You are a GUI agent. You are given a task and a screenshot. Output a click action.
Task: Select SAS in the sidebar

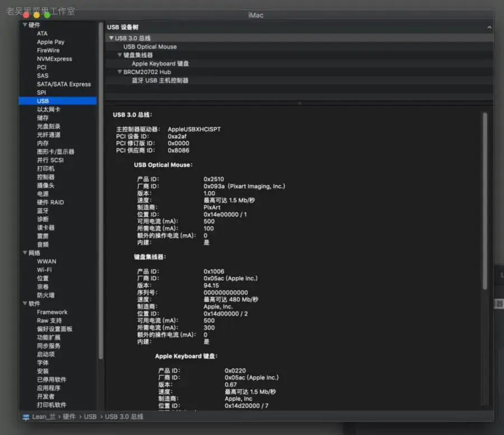pos(43,76)
